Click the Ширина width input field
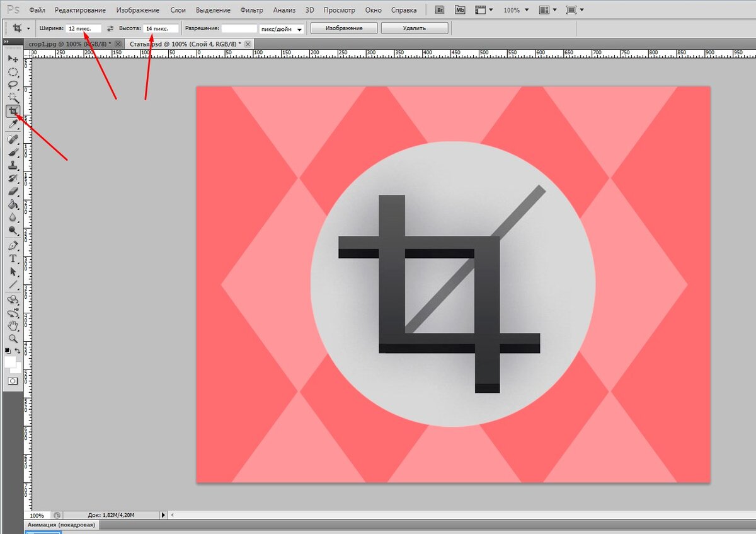This screenshot has height=534, width=756. pos(84,28)
